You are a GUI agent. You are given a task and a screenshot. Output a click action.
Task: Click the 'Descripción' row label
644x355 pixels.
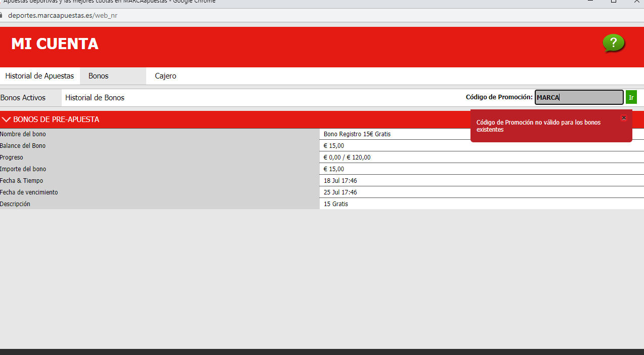pyautogui.click(x=15, y=204)
